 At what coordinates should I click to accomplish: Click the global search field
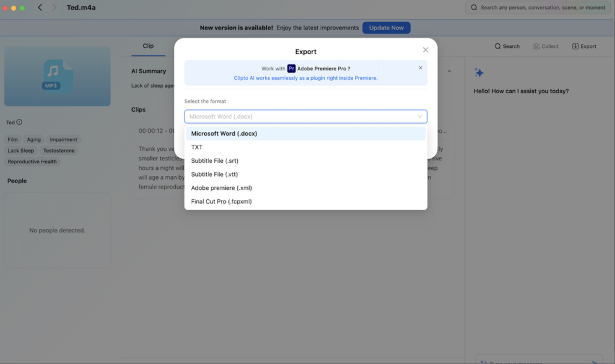point(538,7)
